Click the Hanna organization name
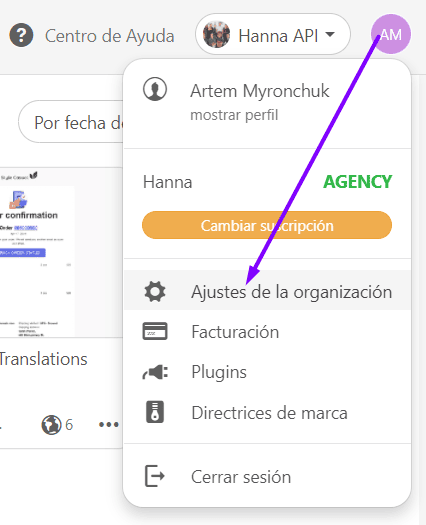The height and width of the screenshot is (525, 426). tap(167, 182)
